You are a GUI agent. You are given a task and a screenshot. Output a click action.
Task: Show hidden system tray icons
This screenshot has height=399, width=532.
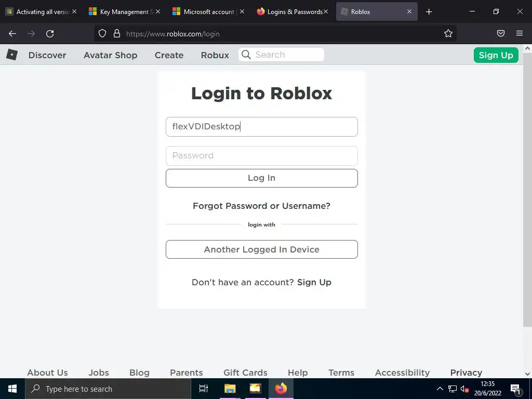[440, 389]
